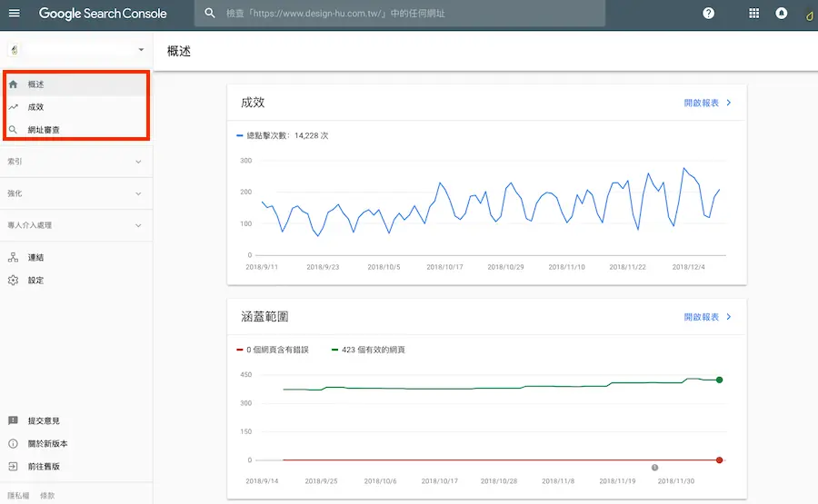Select the 概述 menu item
This screenshot has width=818, height=504.
coord(76,84)
